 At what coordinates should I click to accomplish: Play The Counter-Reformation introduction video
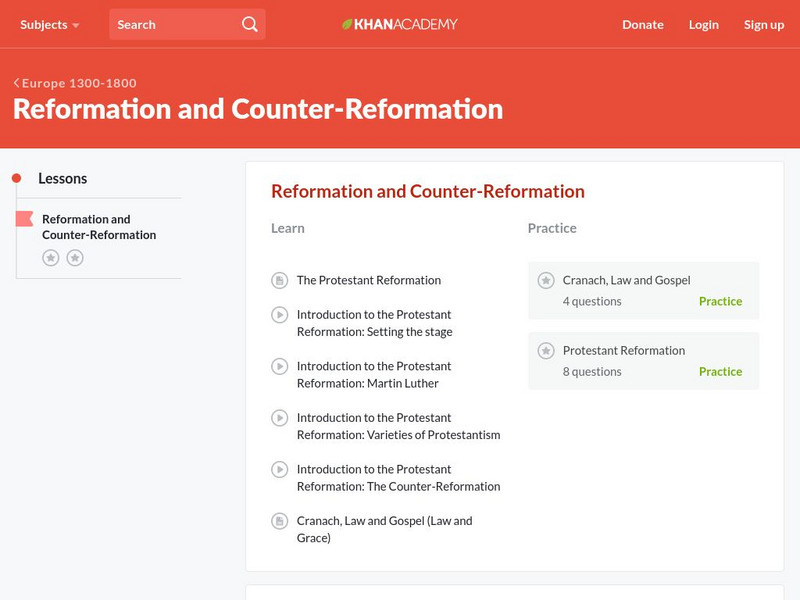278,469
